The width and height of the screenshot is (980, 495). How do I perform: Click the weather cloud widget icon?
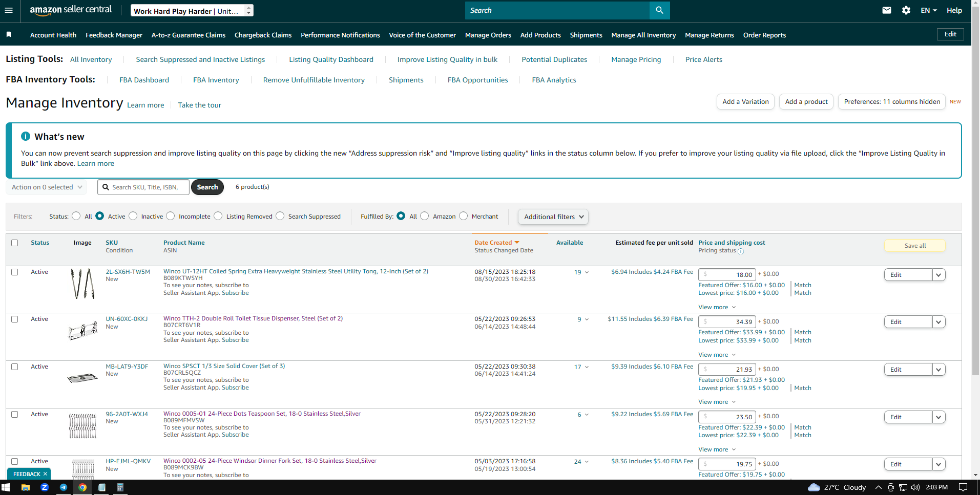pyautogui.click(x=814, y=487)
